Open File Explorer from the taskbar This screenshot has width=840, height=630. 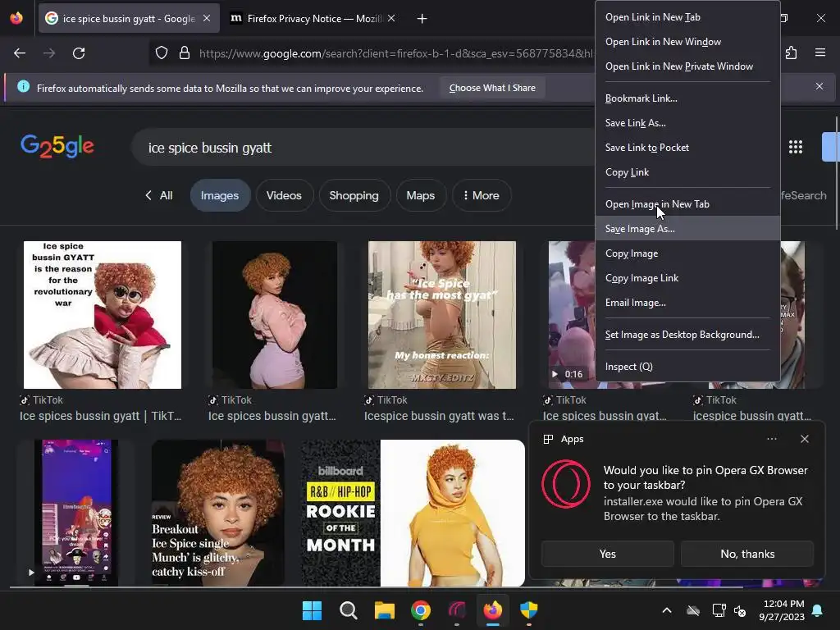(384, 609)
